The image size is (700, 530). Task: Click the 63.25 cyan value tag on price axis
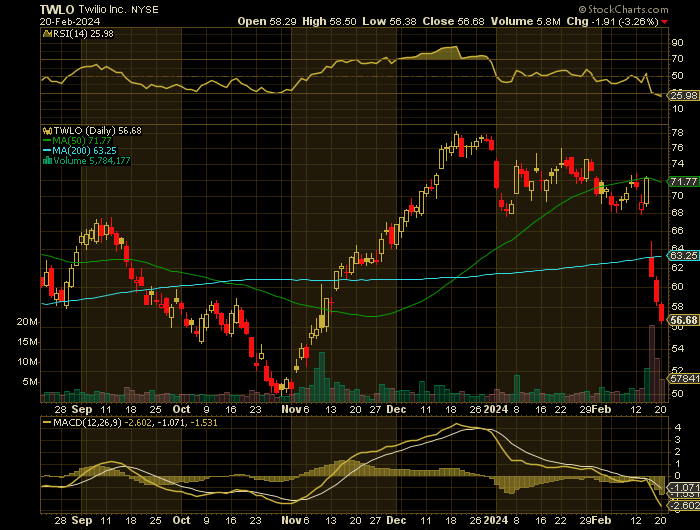pos(683,255)
